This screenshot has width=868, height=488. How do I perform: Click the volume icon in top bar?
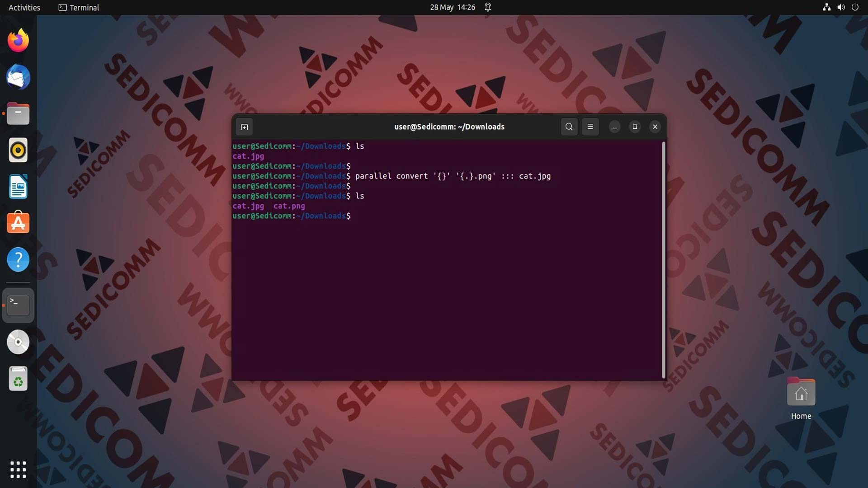click(x=841, y=7)
